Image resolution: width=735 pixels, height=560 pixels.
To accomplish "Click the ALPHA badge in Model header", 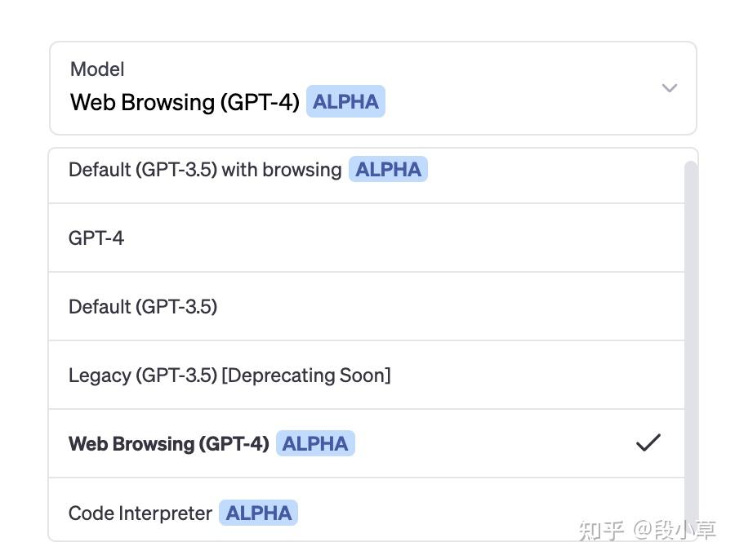I will pos(345,101).
